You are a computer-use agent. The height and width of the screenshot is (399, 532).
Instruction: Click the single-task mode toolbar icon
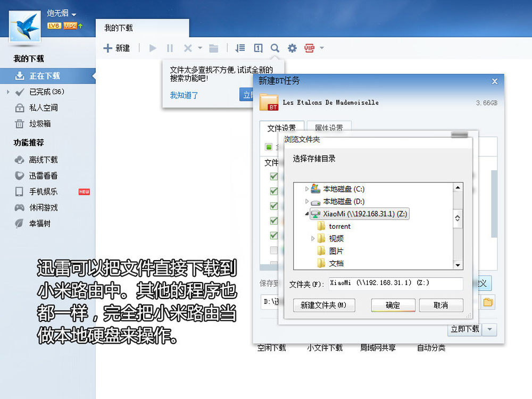(x=258, y=48)
